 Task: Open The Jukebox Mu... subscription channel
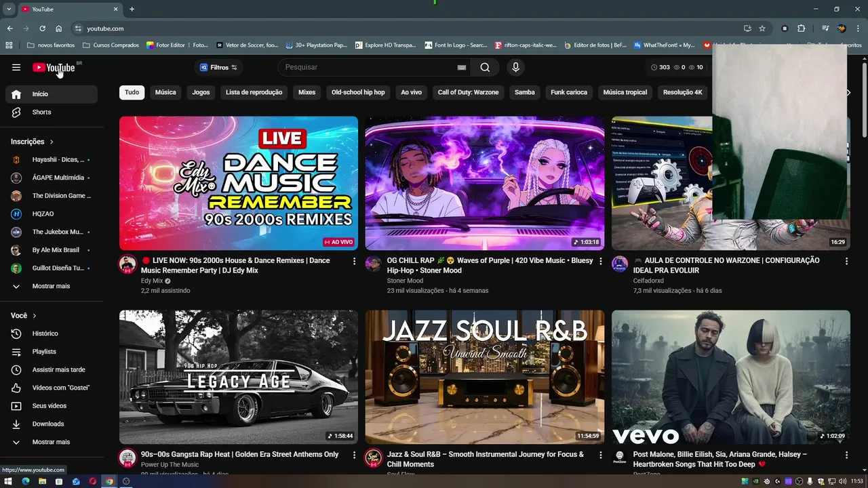52,232
